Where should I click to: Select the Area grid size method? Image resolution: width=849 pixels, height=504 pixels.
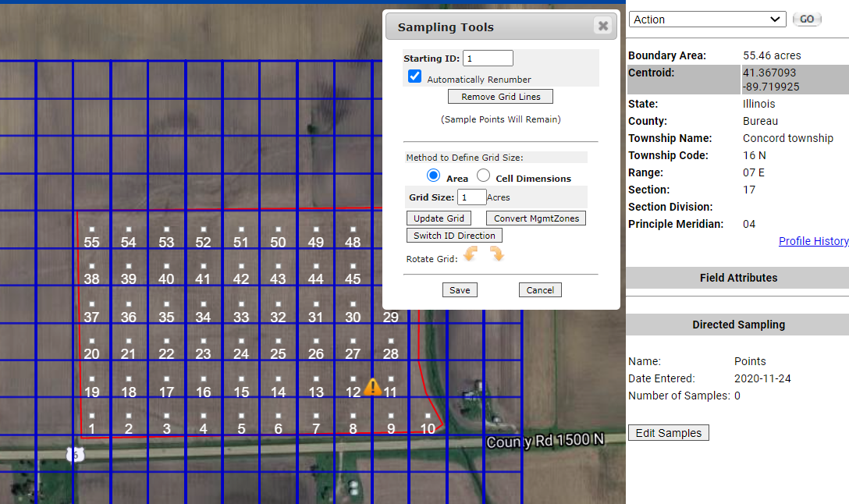tap(433, 176)
